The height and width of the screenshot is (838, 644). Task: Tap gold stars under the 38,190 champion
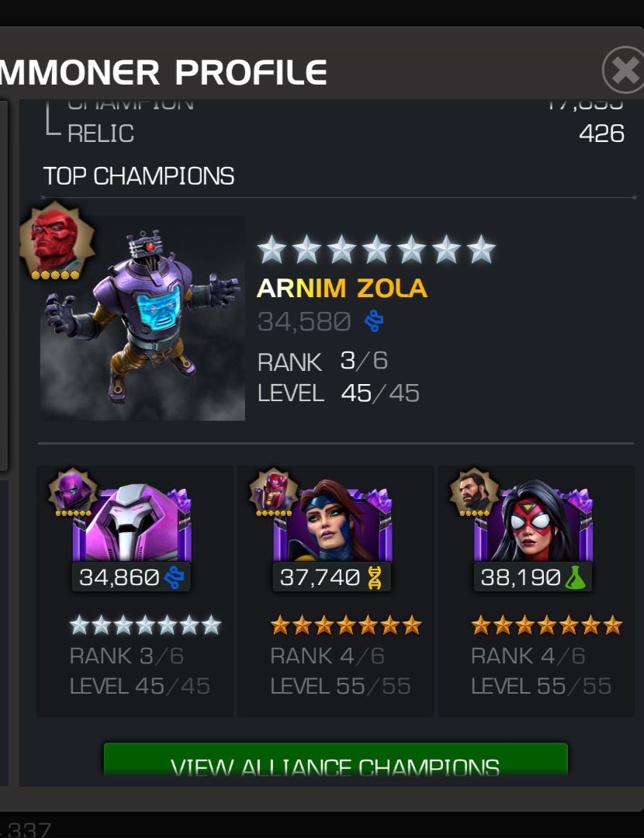coord(547,625)
